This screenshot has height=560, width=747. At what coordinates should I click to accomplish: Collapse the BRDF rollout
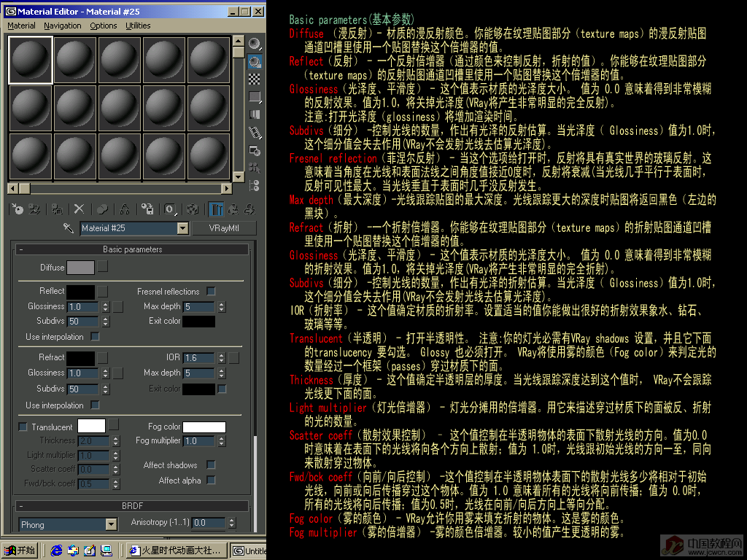pyautogui.click(x=133, y=506)
